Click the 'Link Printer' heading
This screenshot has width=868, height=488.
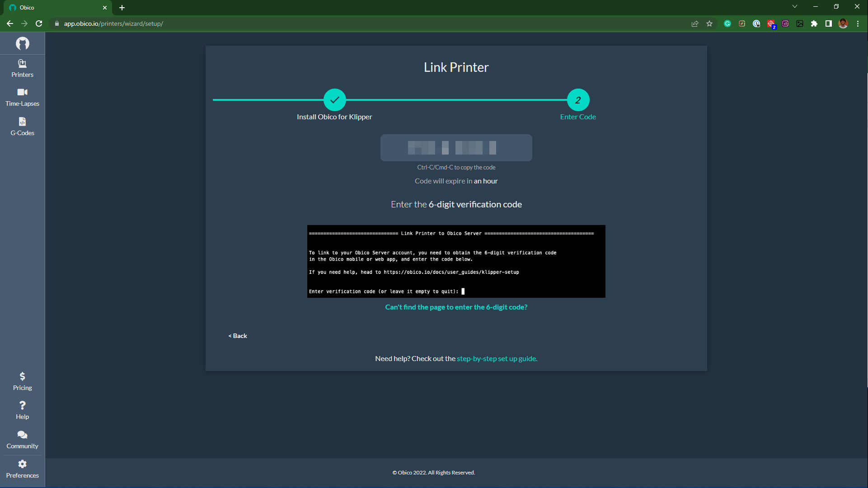pyautogui.click(x=456, y=67)
